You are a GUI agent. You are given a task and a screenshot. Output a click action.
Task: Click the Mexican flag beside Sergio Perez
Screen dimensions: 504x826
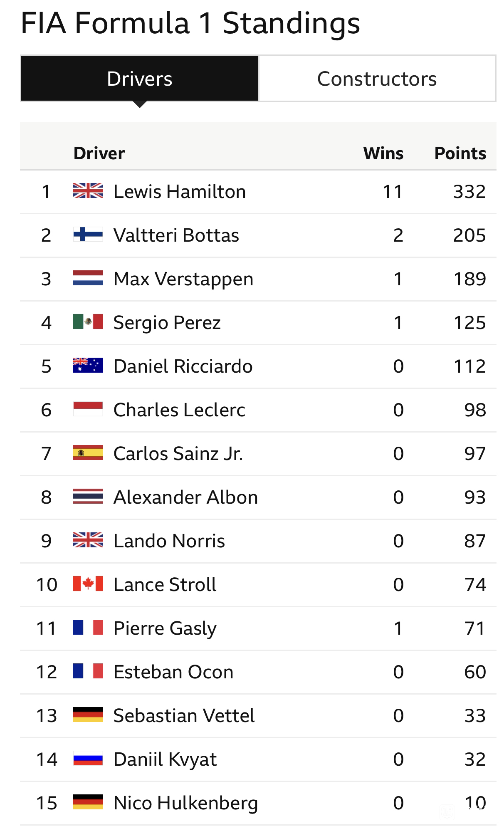88,321
